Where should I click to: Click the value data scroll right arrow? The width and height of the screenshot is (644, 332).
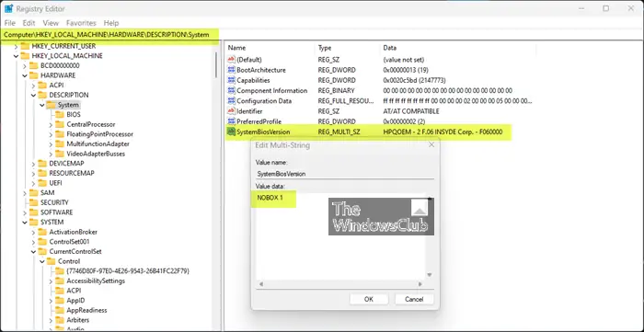(420, 284)
